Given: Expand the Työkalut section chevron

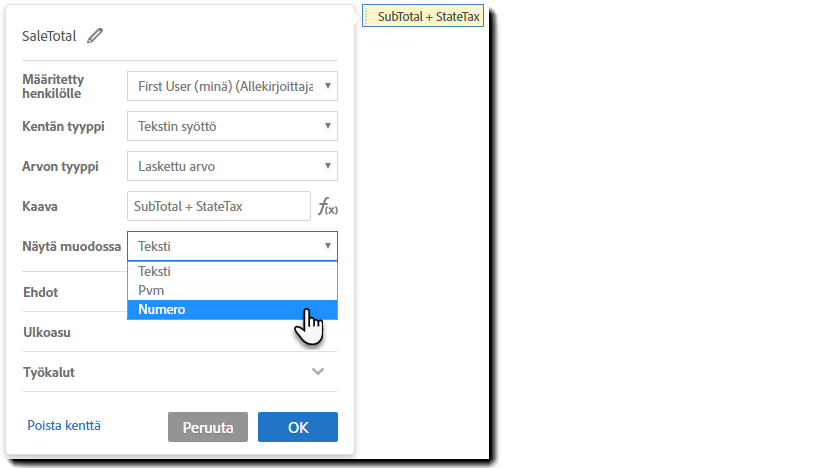Looking at the screenshot, I should [318, 372].
